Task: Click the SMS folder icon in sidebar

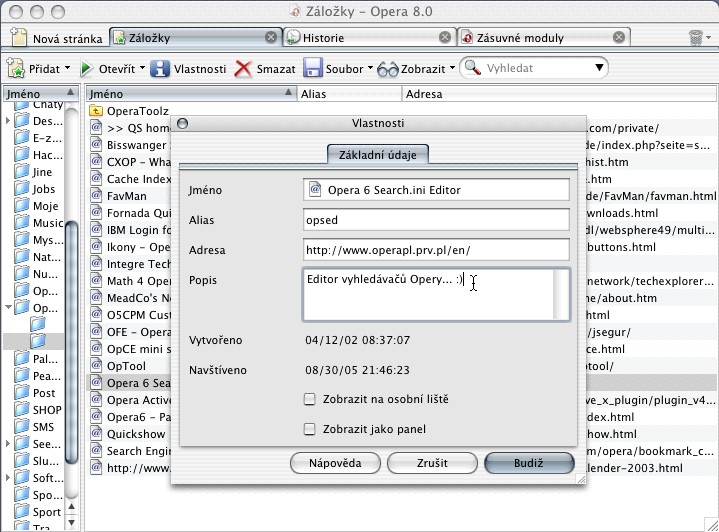Action: coord(21,427)
